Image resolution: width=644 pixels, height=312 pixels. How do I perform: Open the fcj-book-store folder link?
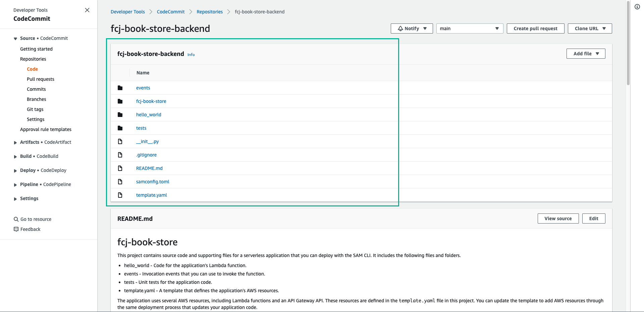[151, 101]
